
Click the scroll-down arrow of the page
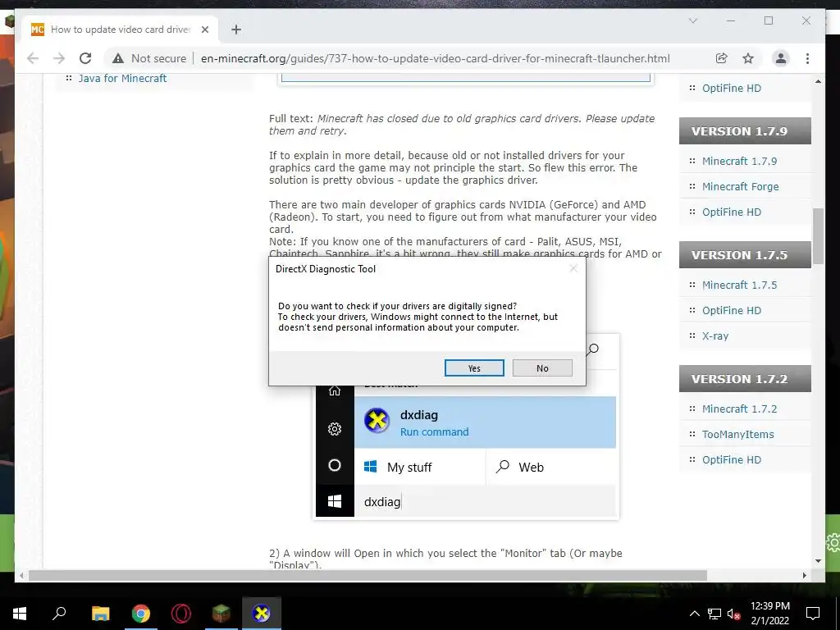[x=818, y=561]
